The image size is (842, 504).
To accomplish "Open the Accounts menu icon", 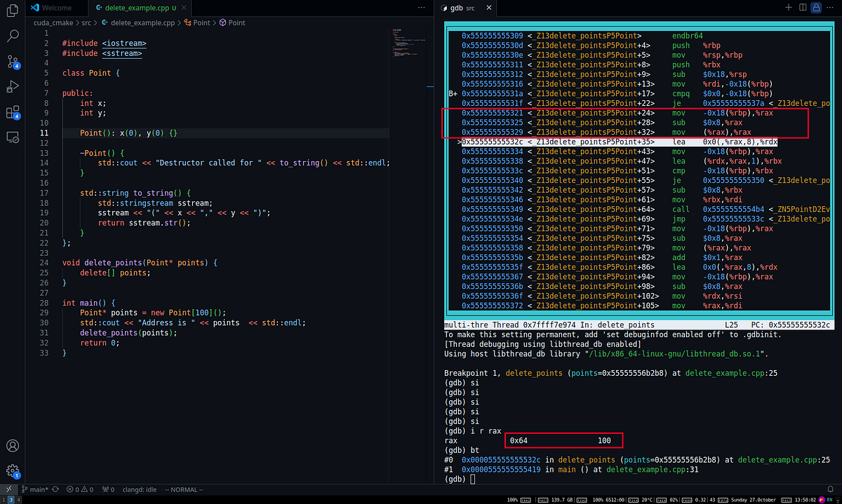I will tap(12, 446).
